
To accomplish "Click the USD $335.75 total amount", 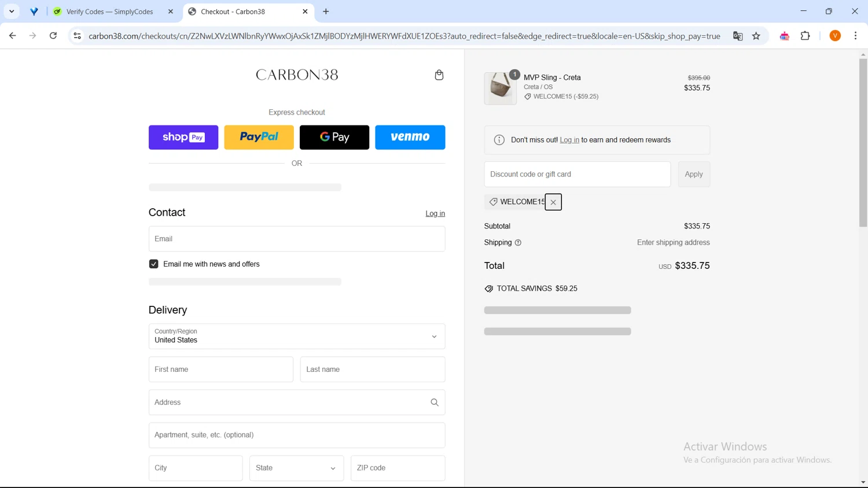I will pos(684,266).
